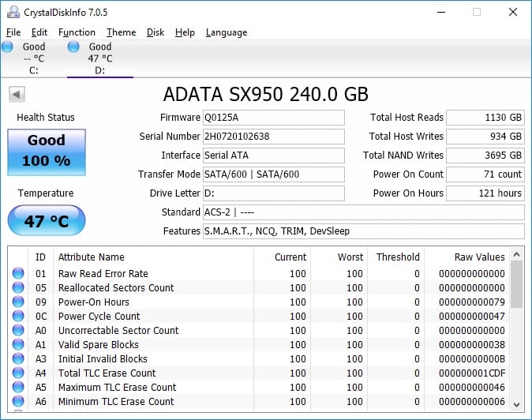Click raw value 000000000047
This screenshot has width=532, height=420.
tap(472, 317)
